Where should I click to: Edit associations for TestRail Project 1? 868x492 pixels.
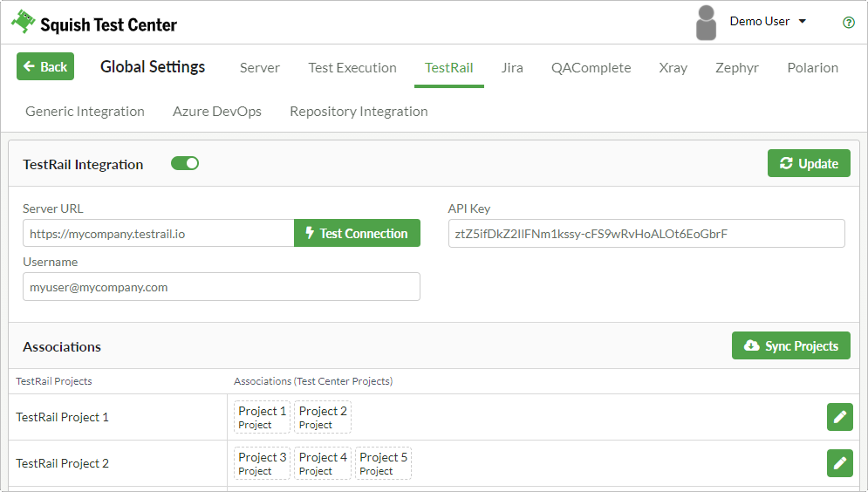coord(839,417)
